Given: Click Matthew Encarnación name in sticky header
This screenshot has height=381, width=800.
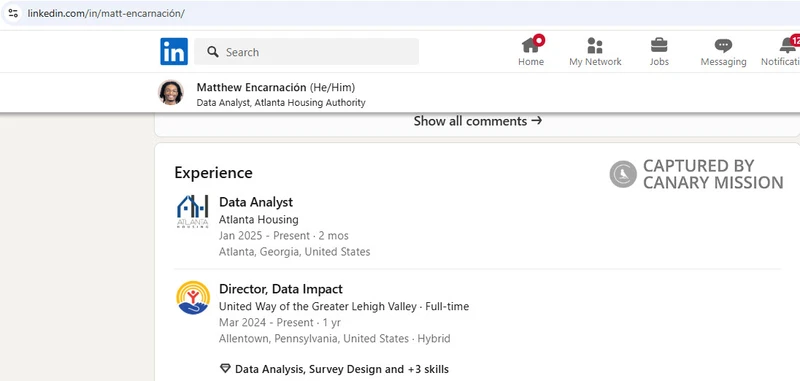Looking at the screenshot, I should tap(252, 87).
